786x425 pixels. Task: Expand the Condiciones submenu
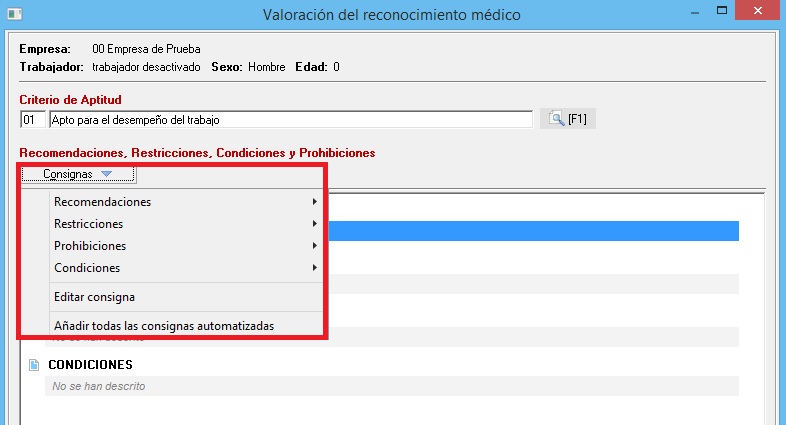point(186,268)
